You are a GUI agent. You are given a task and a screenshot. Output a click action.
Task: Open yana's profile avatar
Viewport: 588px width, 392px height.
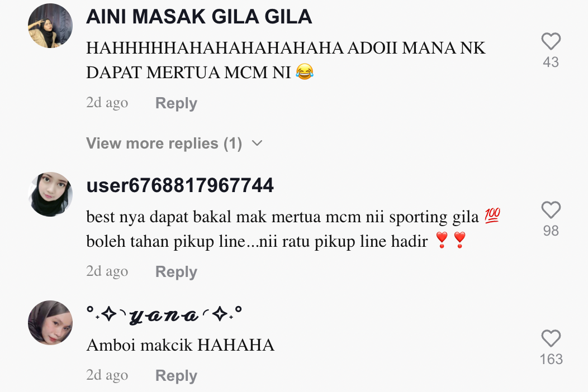(x=50, y=323)
